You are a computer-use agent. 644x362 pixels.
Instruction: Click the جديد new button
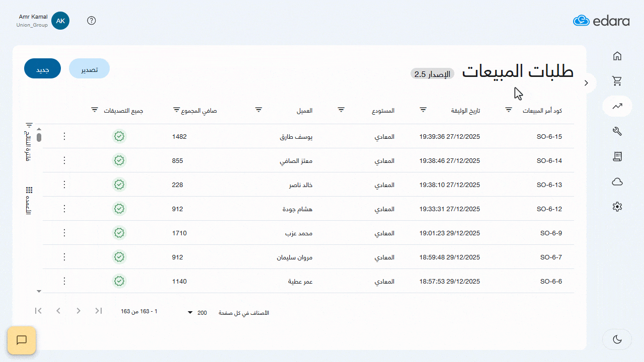pyautogui.click(x=42, y=69)
